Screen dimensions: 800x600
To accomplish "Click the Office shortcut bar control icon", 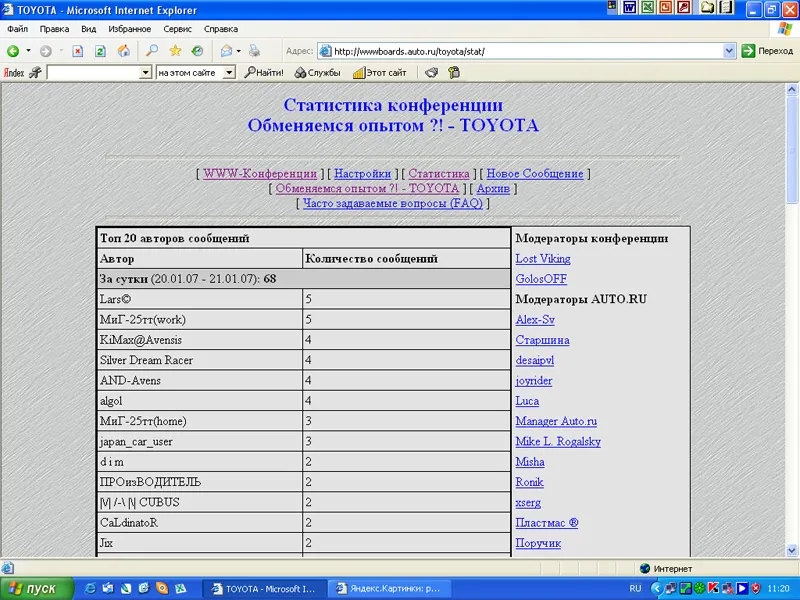I will click(612, 6).
